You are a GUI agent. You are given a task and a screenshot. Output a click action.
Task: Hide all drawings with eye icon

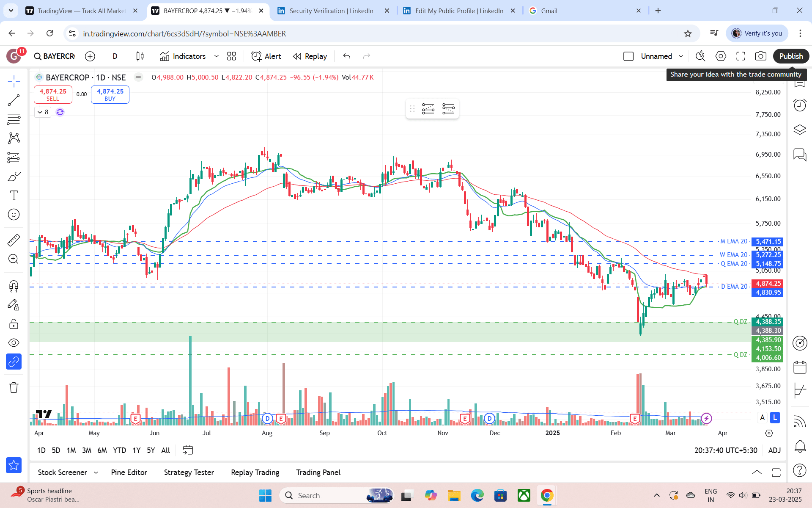[14, 343]
